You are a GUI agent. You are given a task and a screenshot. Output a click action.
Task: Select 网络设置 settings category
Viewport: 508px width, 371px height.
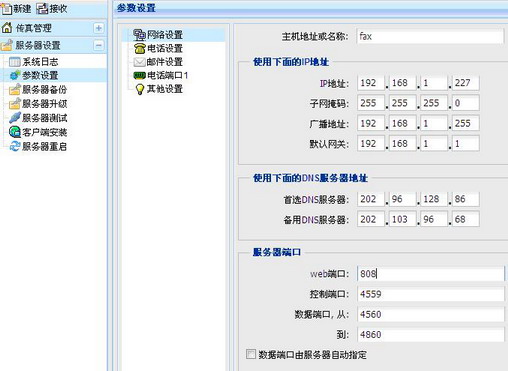click(165, 35)
